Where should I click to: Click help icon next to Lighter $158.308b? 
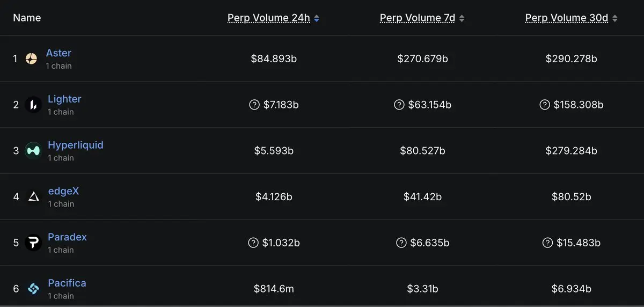coord(545,105)
